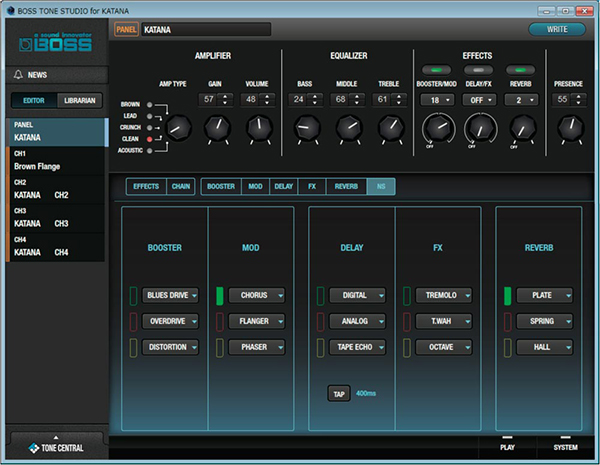Select the CLEAN amp type indicator
This screenshot has height=465, width=600.
click(x=150, y=139)
